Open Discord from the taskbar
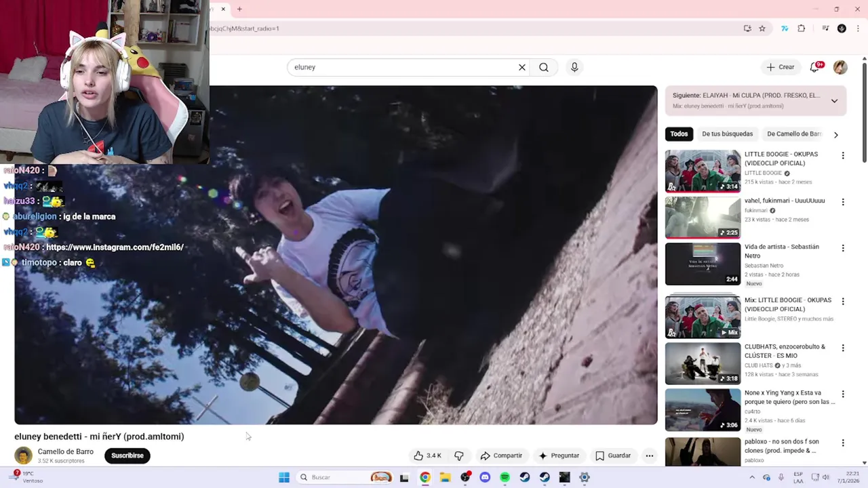 pos(485,477)
